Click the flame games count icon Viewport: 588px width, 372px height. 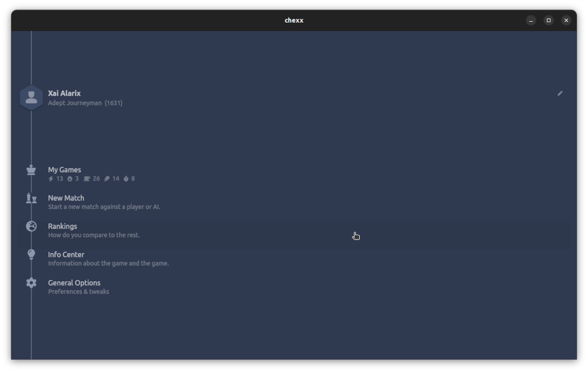pos(70,179)
